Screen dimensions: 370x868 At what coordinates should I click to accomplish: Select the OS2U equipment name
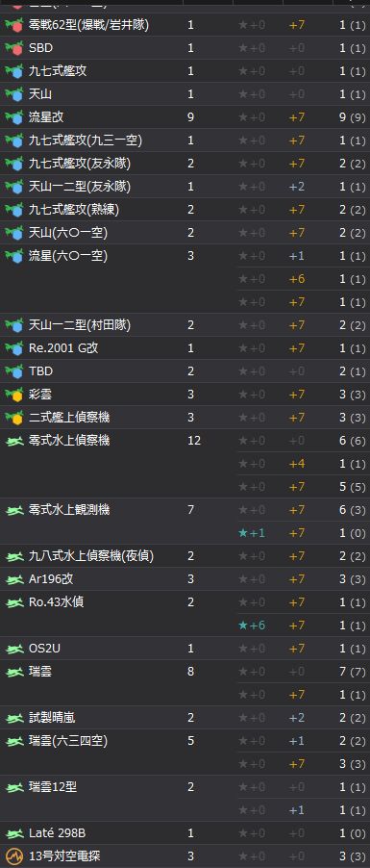(44, 649)
